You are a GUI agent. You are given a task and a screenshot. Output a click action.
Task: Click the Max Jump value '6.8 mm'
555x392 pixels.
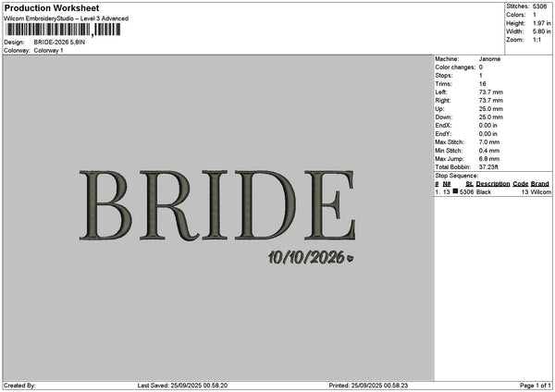point(489,159)
